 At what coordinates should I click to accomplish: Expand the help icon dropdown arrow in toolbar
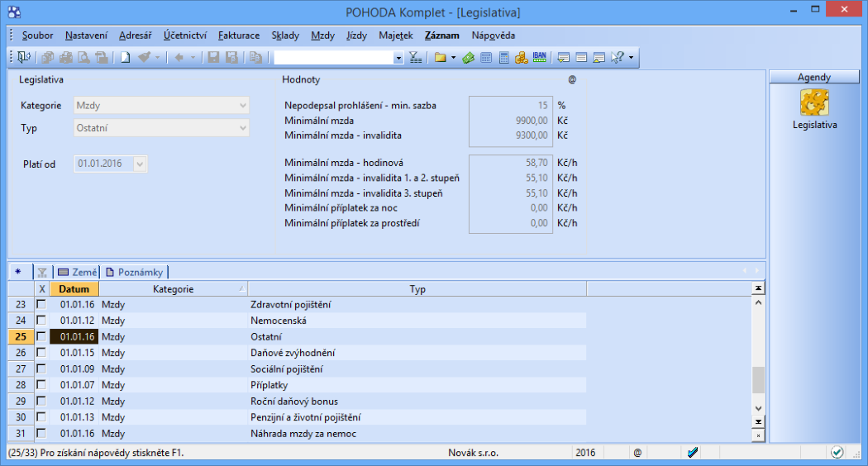pyautogui.click(x=631, y=57)
